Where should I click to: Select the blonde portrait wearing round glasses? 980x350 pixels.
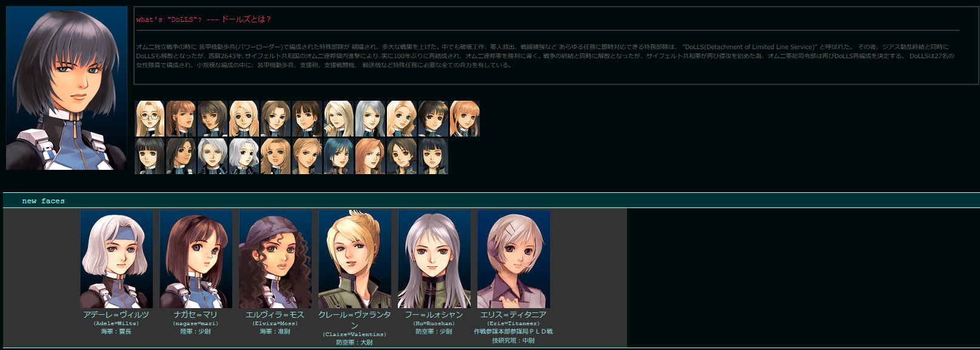(150, 118)
